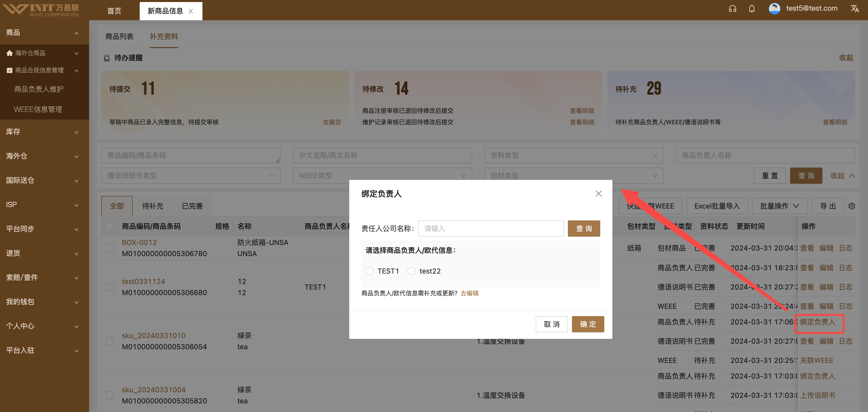Close the 绑定负责人 dialog
The width and height of the screenshot is (868, 412).
click(x=598, y=194)
